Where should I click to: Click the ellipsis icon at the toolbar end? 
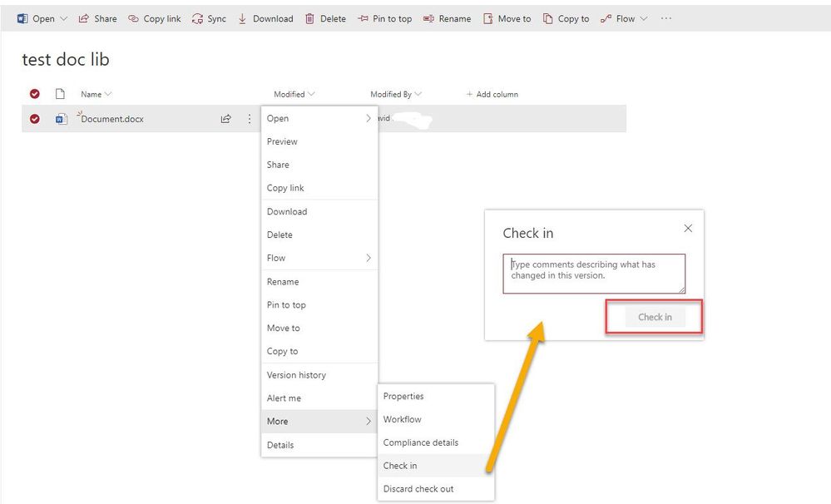click(x=665, y=17)
